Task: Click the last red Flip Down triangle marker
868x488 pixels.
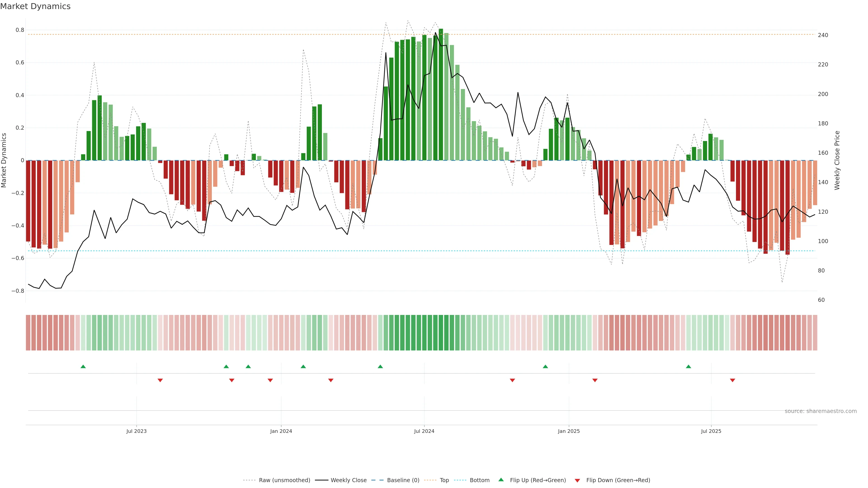Action: click(733, 380)
